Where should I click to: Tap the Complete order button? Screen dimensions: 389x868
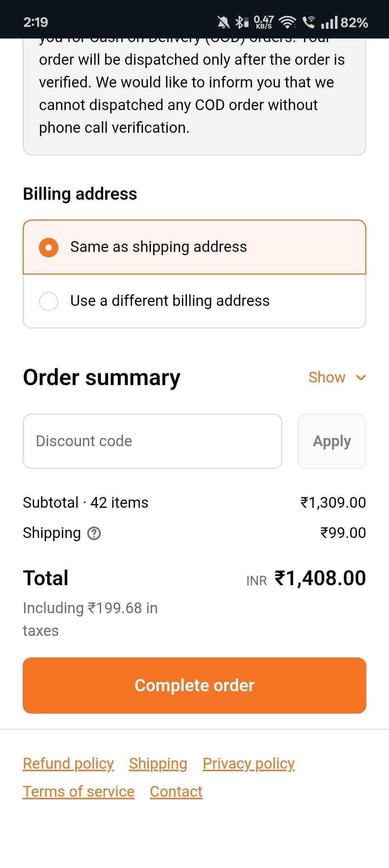(x=194, y=686)
